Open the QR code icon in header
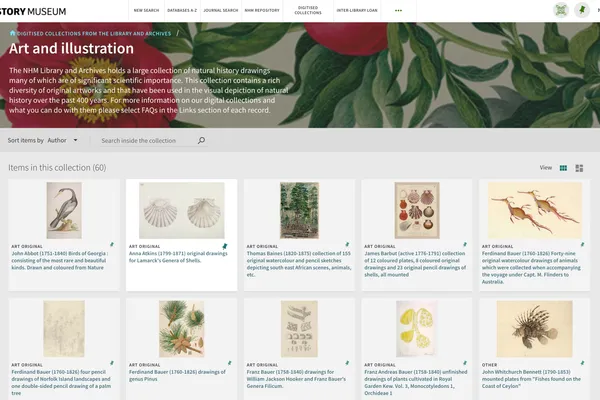Screen dimensions: 600x400 coord(561,10)
